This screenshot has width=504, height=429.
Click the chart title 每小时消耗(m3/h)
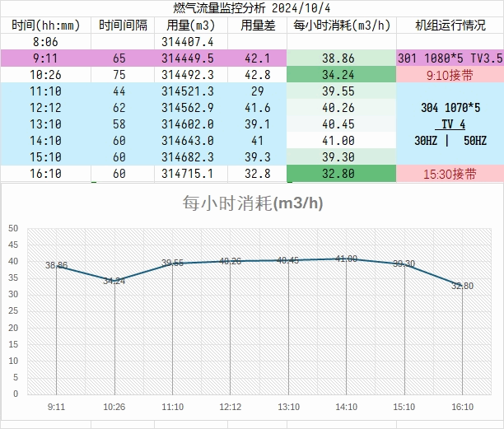[251, 203]
